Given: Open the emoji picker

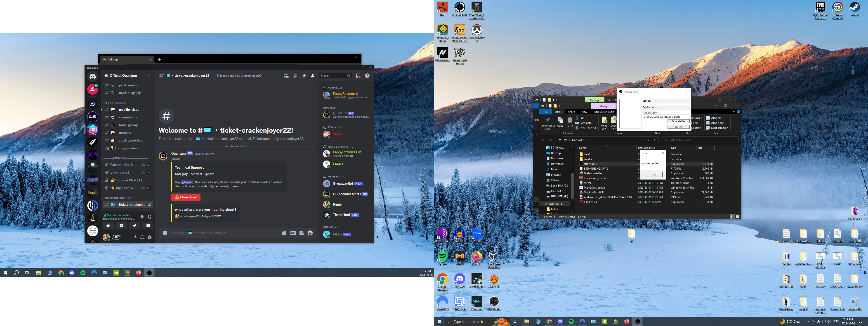Looking at the screenshot, I should pos(310,233).
